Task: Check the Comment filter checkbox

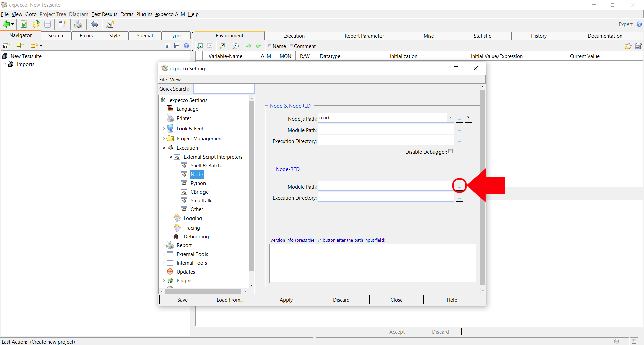Action: coord(291,46)
